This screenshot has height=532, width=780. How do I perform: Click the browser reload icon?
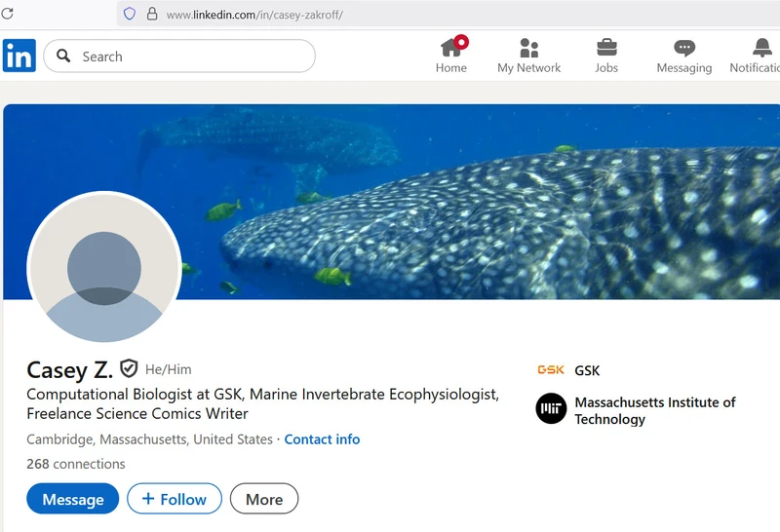[x=8, y=14]
